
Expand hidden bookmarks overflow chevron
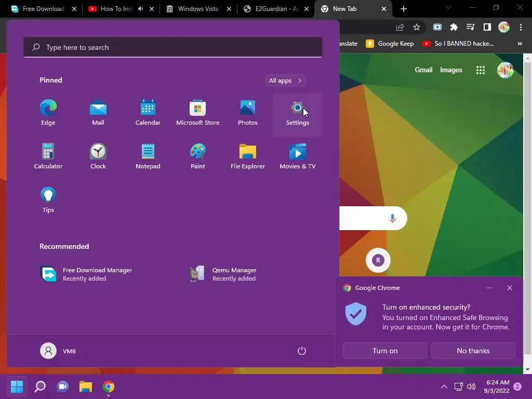pyautogui.click(x=520, y=44)
